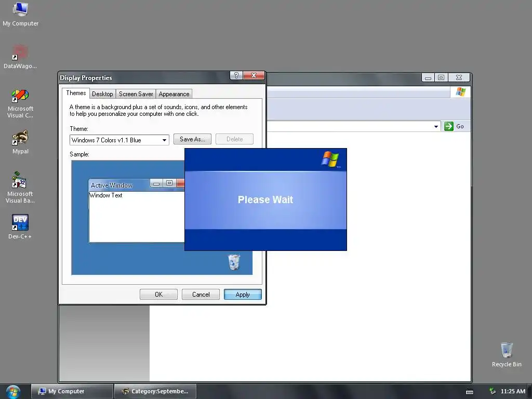Open the Screen Saver tab

point(136,94)
